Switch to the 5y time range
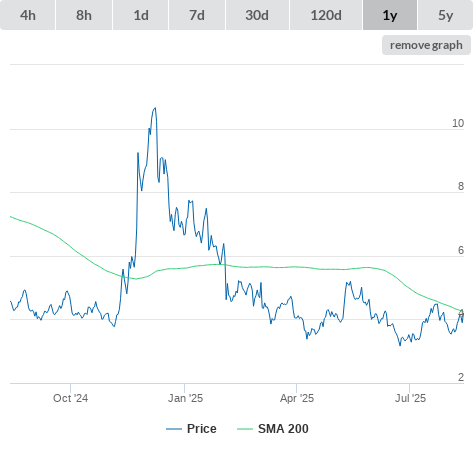The image size is (474, 455). [x=446, y=15]
